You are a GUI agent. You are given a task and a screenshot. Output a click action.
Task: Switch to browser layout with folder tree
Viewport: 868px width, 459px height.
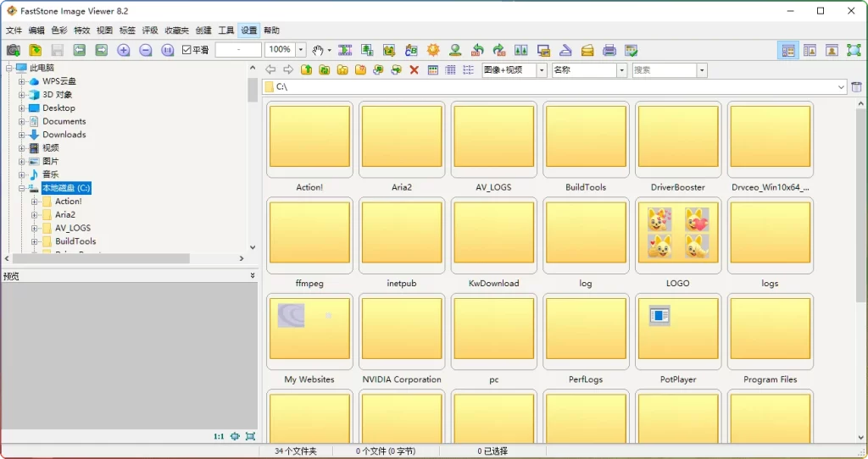pyautogui.click(x=788, y=50)
